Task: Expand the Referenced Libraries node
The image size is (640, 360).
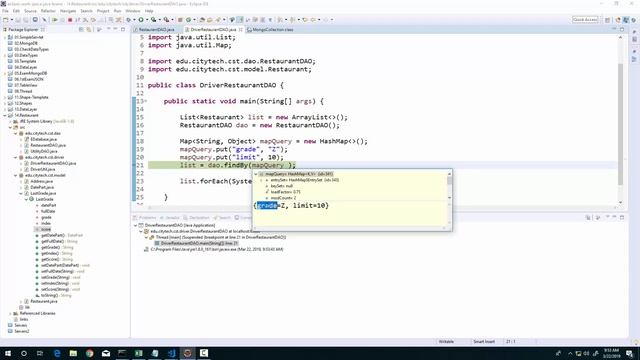Action: [11, 313]
